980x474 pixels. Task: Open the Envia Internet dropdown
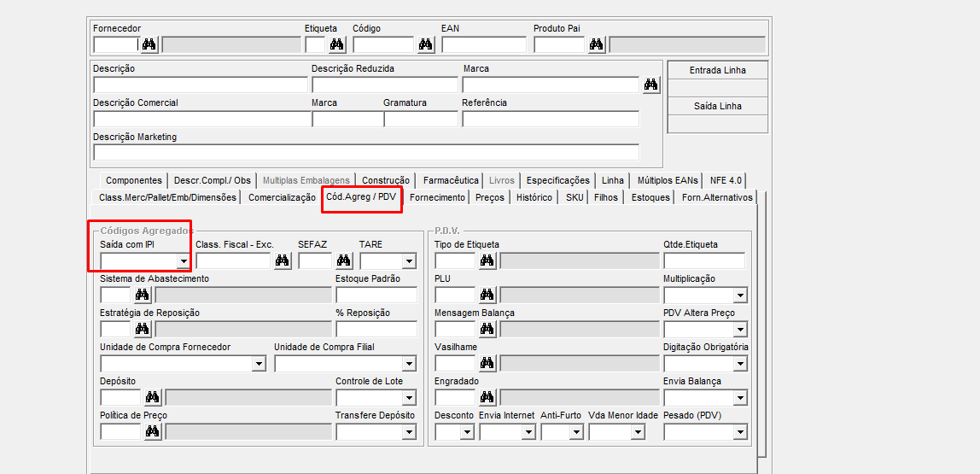point(528,432)
